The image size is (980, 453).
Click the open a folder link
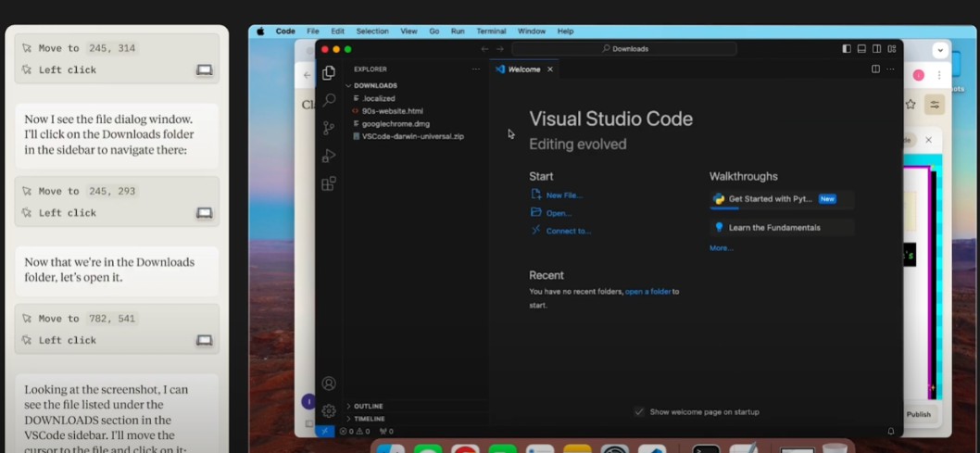[648, 291]
